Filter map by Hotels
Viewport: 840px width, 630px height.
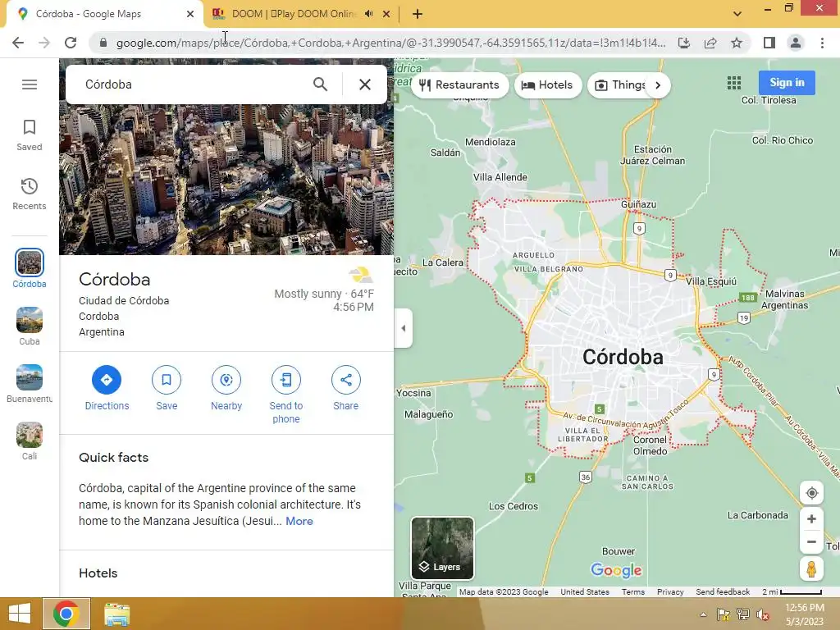(x=547, y=85)
